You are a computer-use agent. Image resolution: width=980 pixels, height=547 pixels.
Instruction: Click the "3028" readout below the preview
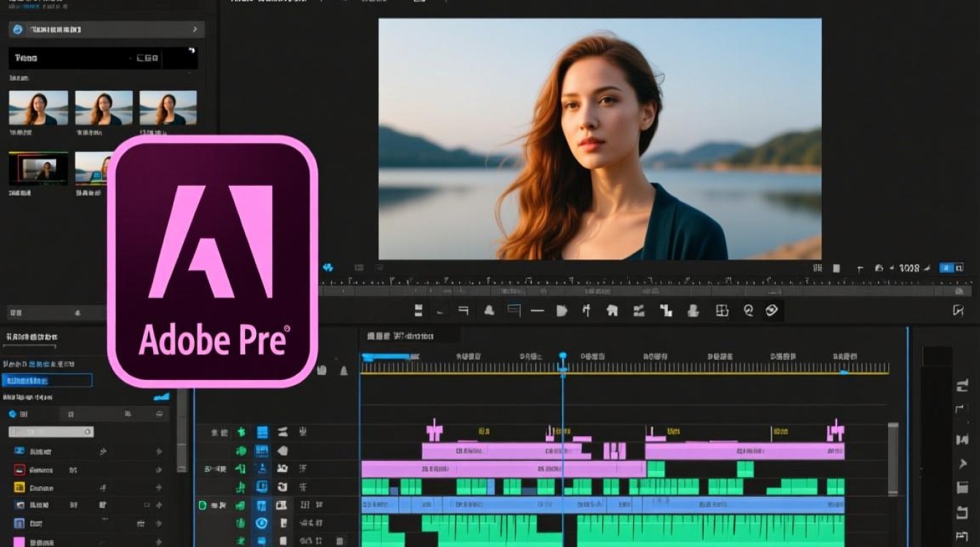click(909, 268)
